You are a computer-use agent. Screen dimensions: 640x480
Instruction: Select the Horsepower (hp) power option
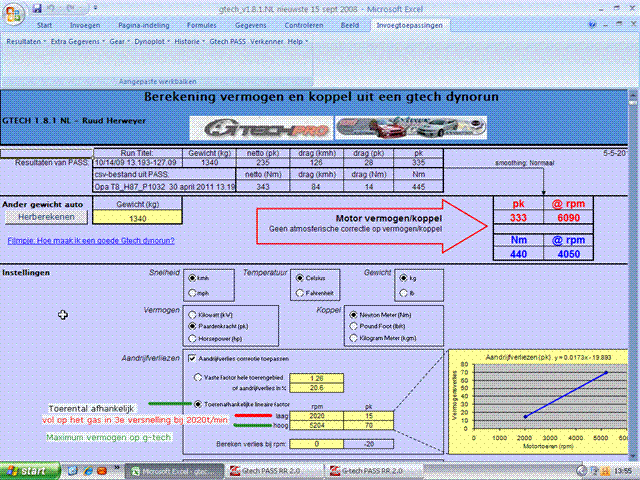(x=192, y=338)
